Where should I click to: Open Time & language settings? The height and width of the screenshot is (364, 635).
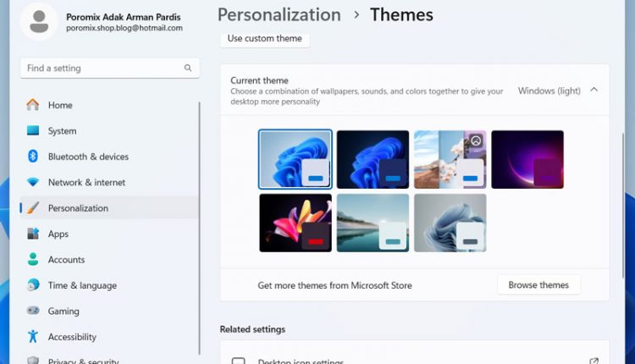click(109, 285)
